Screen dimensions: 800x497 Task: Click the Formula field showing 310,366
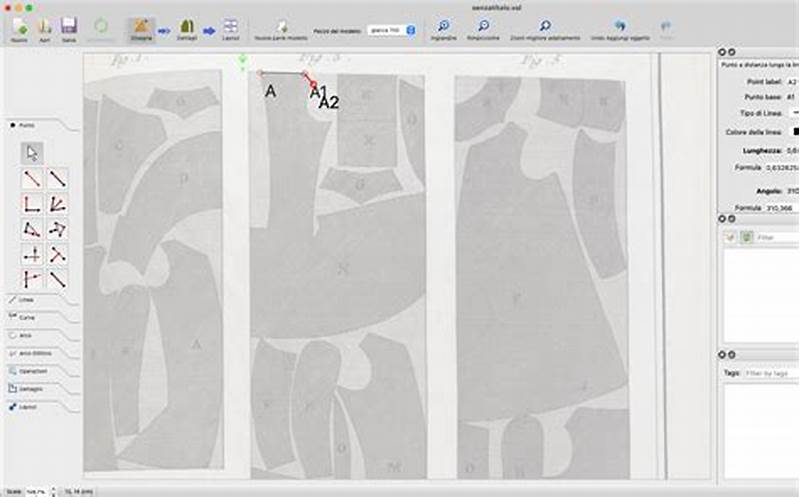coord(782,208)
